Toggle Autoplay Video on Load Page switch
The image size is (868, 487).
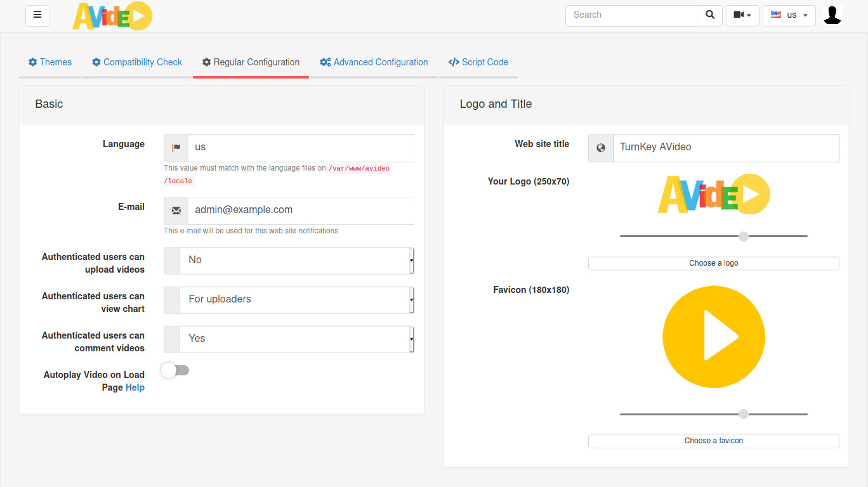(x=175, y=370)
